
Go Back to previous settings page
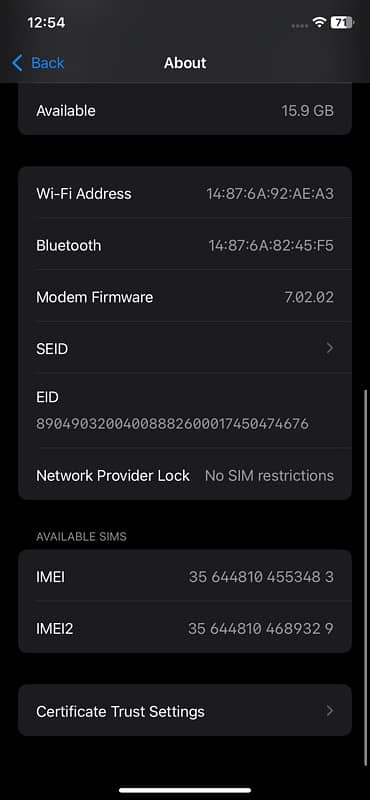pos(38,63)
